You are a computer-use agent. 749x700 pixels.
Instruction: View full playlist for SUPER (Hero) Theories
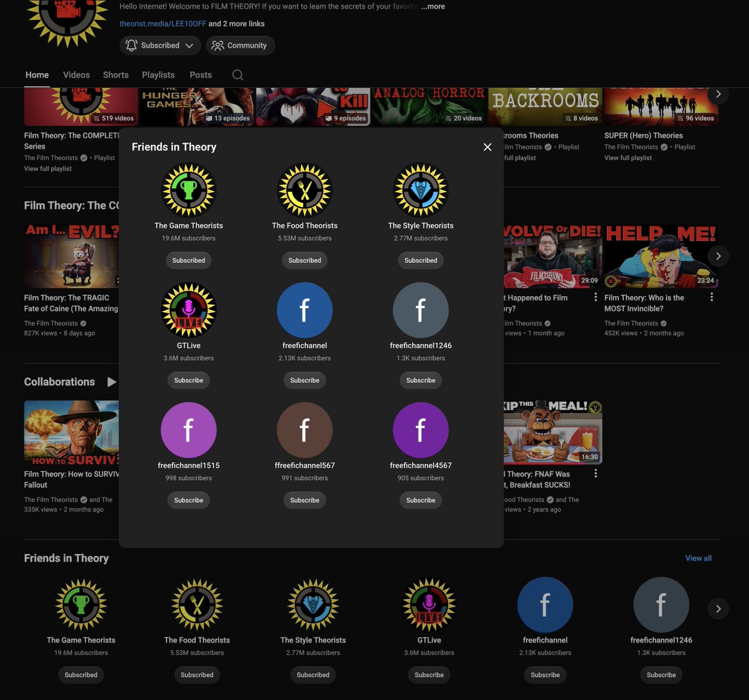click(x=628, y=158)
